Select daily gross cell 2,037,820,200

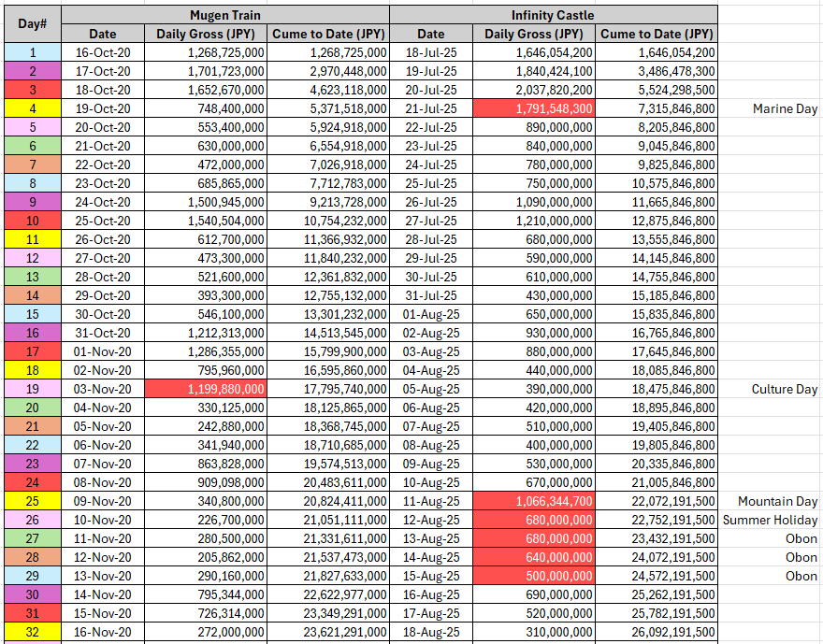[x=534, y=91]
